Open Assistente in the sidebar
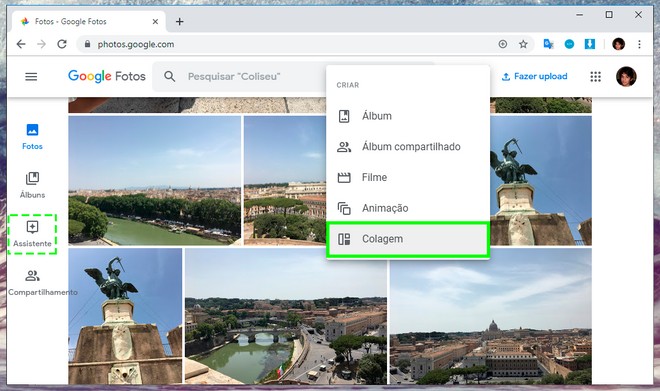The image size is (660, 391). (x=32, y=234)
